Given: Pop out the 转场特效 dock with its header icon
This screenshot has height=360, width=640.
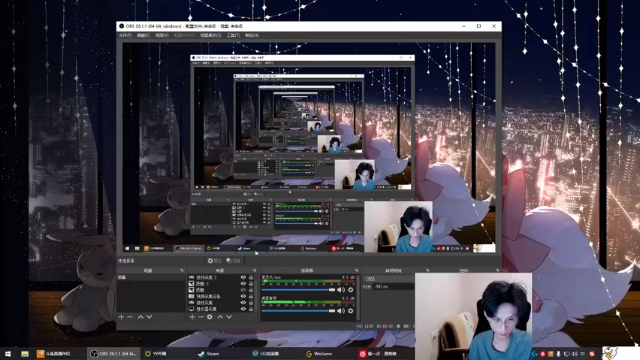Looking at the screenshot, I should click(x=427, y=271).
